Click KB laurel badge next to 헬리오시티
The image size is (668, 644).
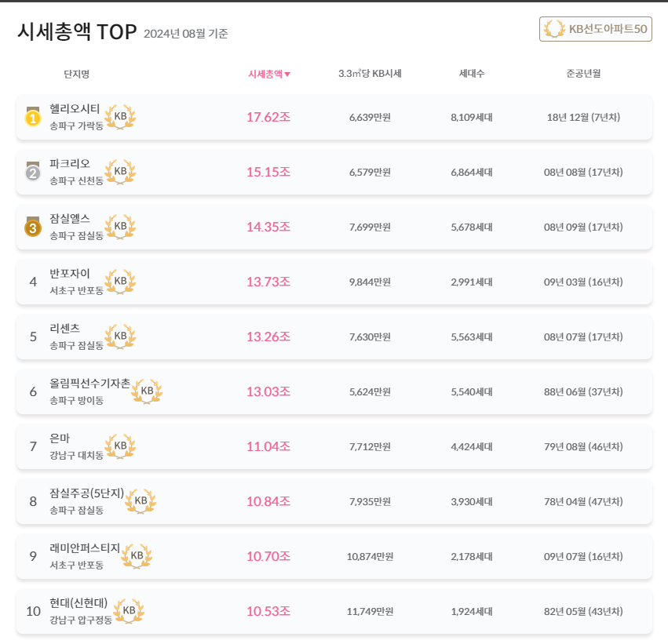[120, 117]
